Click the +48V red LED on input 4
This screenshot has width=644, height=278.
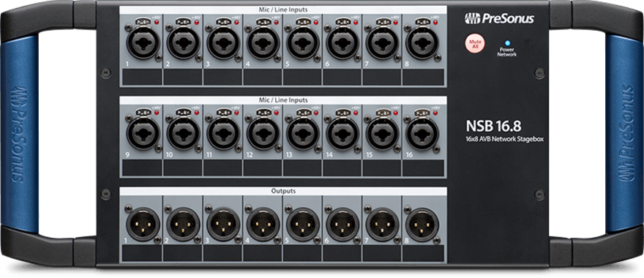click(x=277, y=22)
